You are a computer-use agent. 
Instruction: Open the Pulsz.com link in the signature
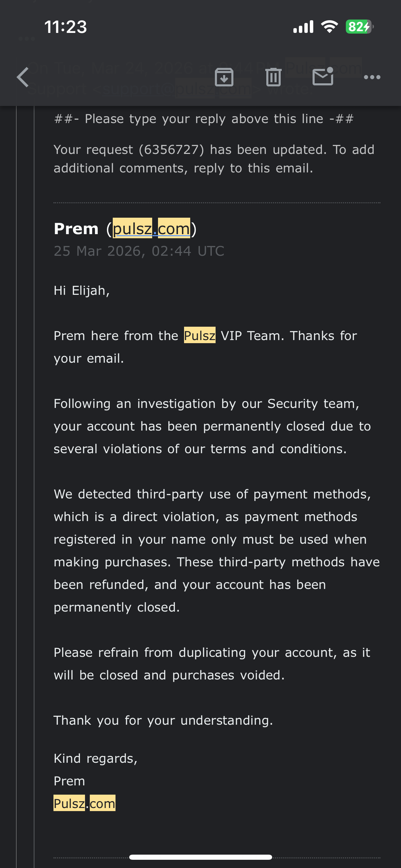pos(84,803)
